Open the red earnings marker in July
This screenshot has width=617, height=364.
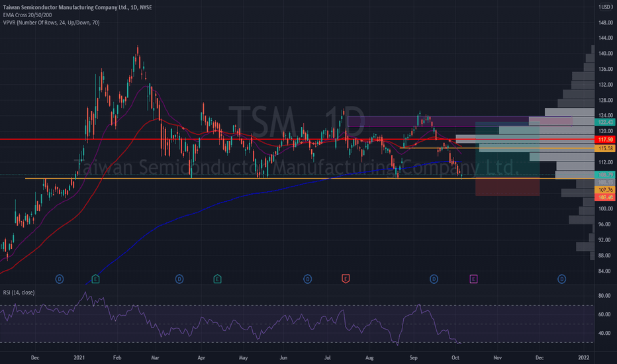coord(346,279)
